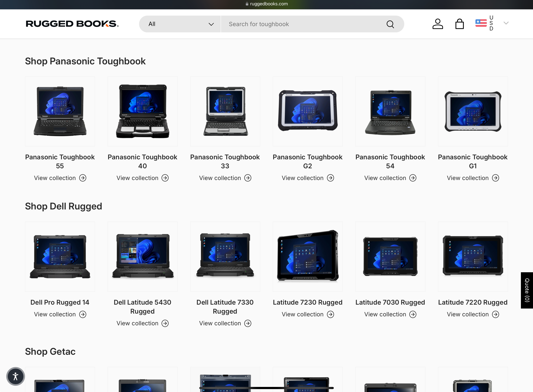Click the Panasonic Toughbook G1 product image

coord(473,112)
